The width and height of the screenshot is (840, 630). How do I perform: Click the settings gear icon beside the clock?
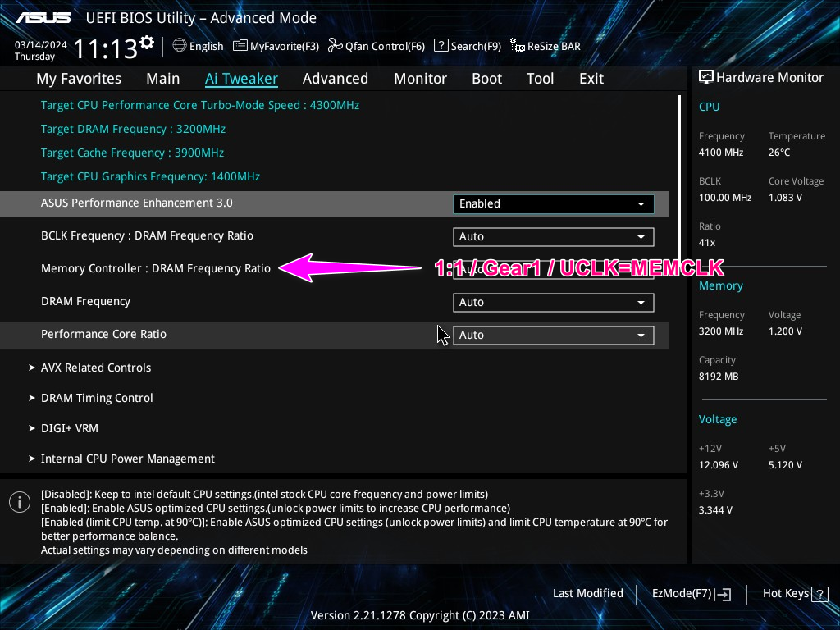pyautogui.click(x=147, y=42)
